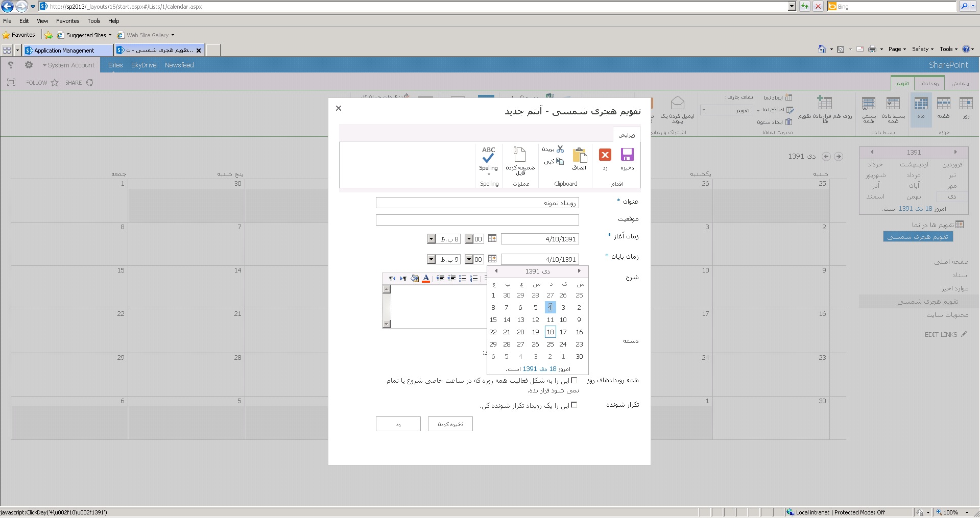Screen dimensions: 980x518
Task: Click the Paste (الصاق) clipboard icon
Action: [579, 156]
